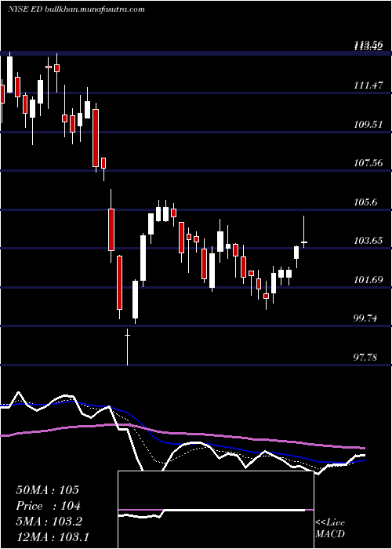Click the 12MA : 103.1 readout
The image size is (392, 549).
point(53,537)
